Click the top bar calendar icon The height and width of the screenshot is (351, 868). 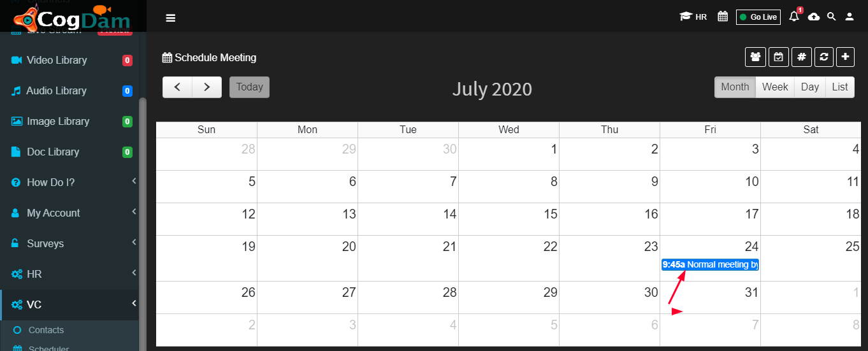point(723,17)
